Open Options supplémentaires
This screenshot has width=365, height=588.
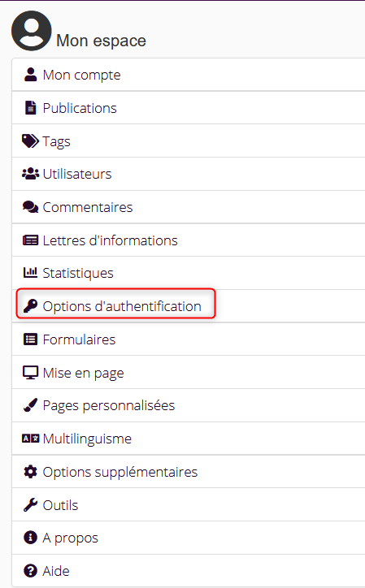pos(189,472)
